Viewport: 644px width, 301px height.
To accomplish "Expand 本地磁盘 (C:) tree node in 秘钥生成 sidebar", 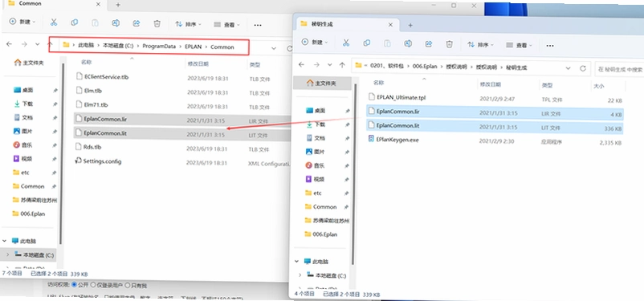I will point(300,275).
